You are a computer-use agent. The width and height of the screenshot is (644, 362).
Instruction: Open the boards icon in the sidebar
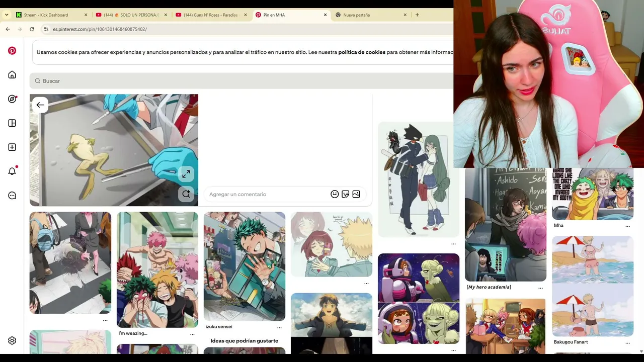12,123
